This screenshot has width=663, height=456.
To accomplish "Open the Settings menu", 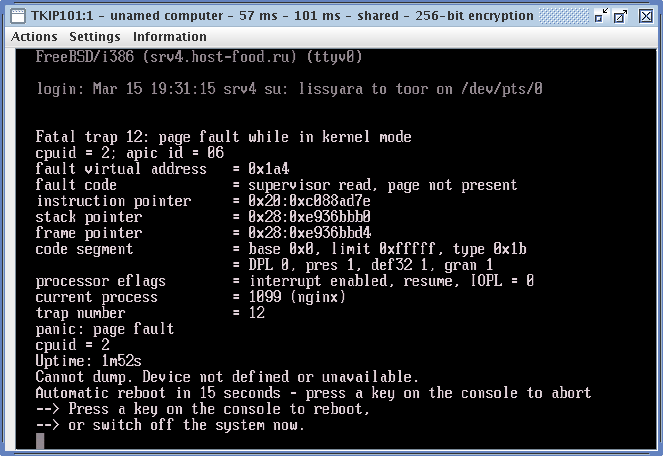I will tap(95, 37).
